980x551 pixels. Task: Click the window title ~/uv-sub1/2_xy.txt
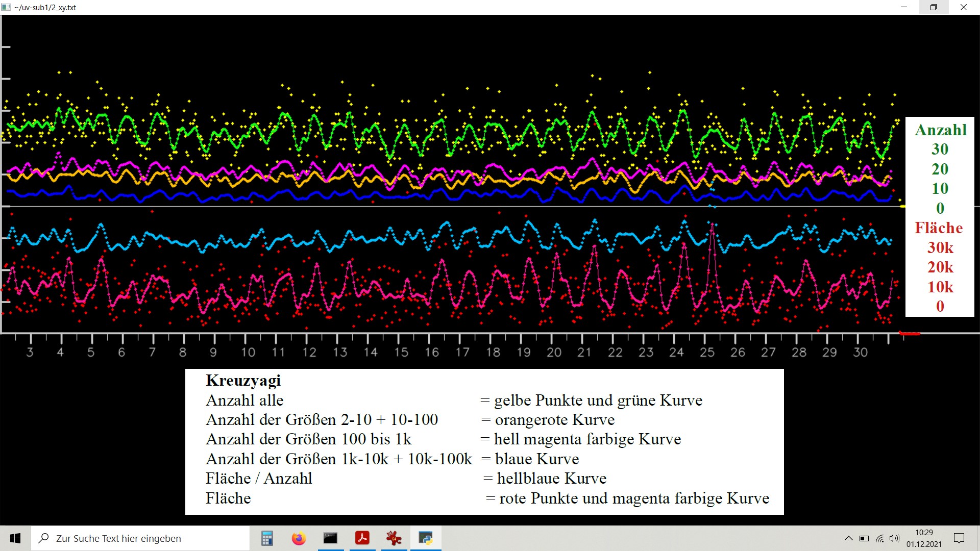(45, 8)
